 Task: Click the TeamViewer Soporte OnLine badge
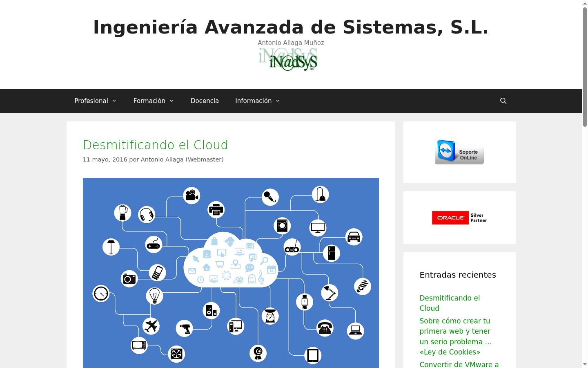(x=459, y=152)
